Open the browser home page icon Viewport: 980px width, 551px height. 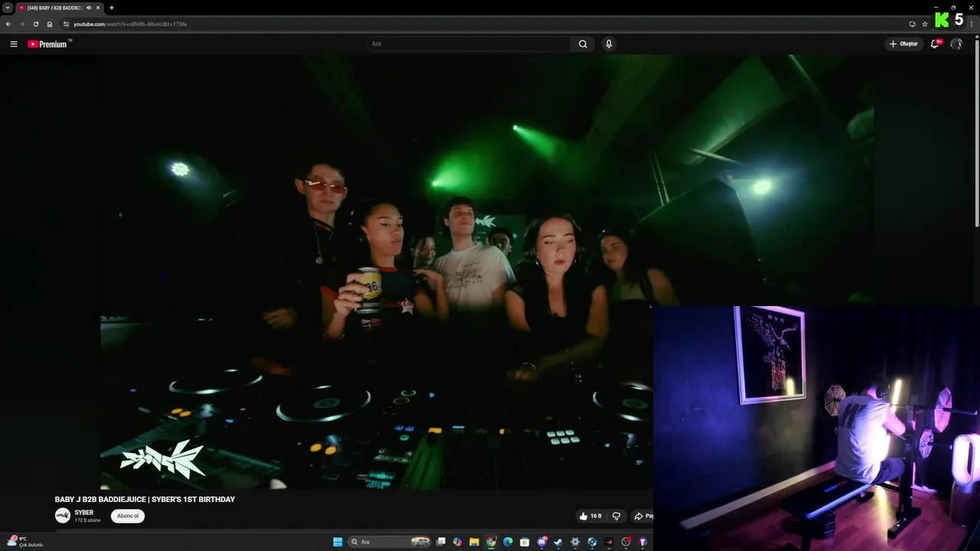click(50, 24)
